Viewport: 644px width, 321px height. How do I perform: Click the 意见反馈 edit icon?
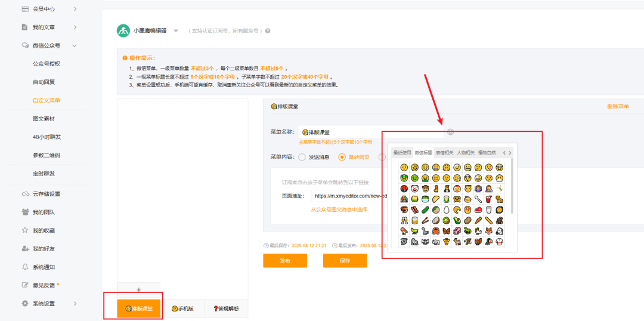(x=25, y=285)
